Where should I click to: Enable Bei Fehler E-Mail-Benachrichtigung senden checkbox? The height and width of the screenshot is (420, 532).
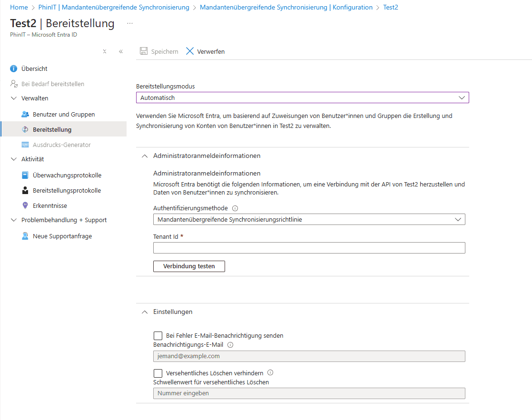point(158,336)
